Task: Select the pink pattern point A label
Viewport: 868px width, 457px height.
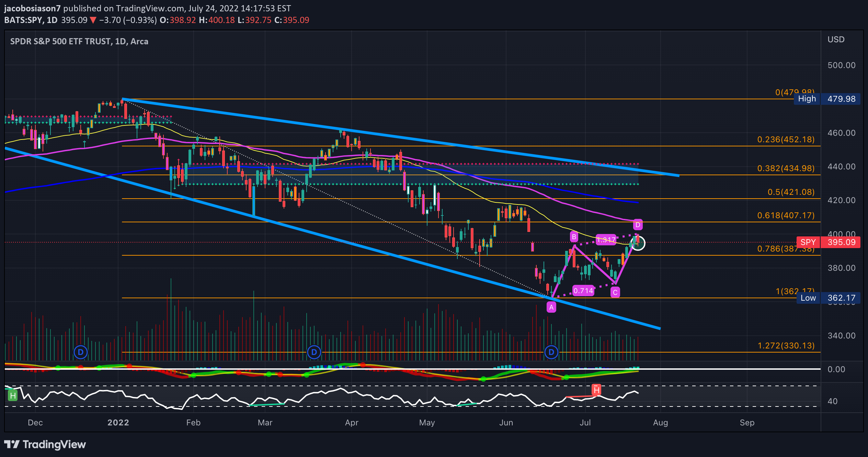Action: click(x=551, y=307)
